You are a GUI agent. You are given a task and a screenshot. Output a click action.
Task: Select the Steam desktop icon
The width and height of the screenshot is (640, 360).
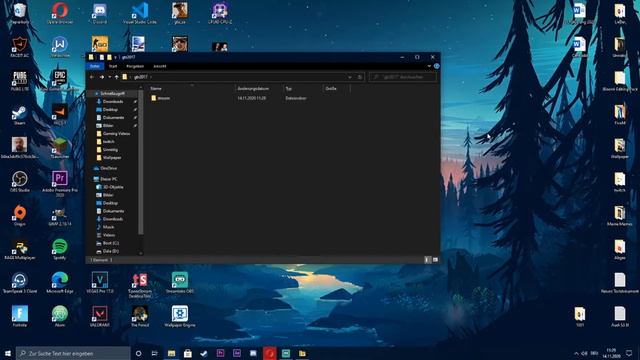[20, 114]
